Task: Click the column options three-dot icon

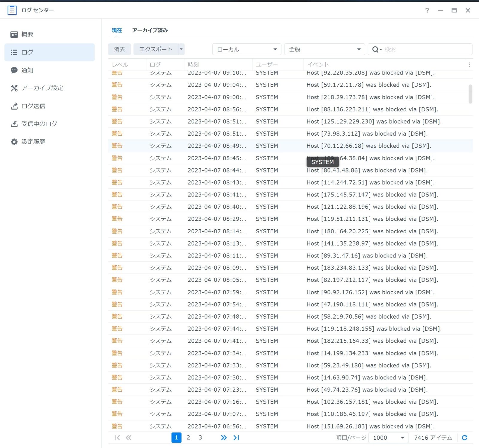Action: pyautogui.click(x=469, y=65)
